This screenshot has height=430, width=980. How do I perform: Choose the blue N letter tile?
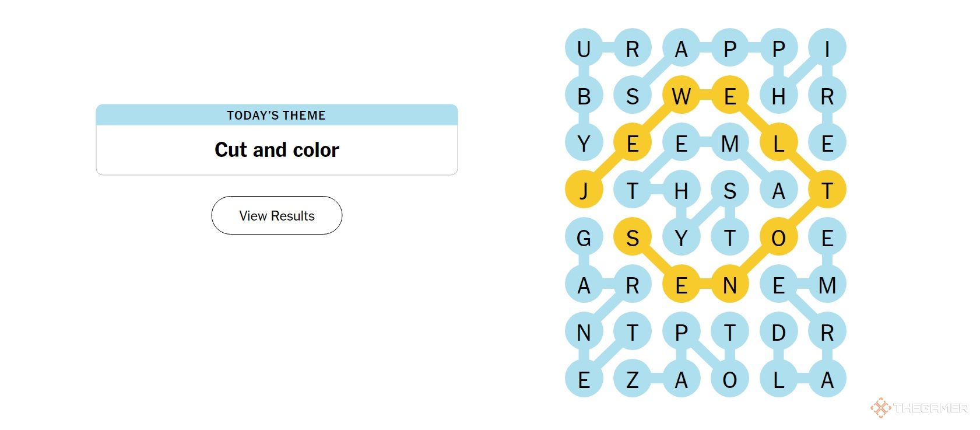pyautogui.click(x=584, y=333)
